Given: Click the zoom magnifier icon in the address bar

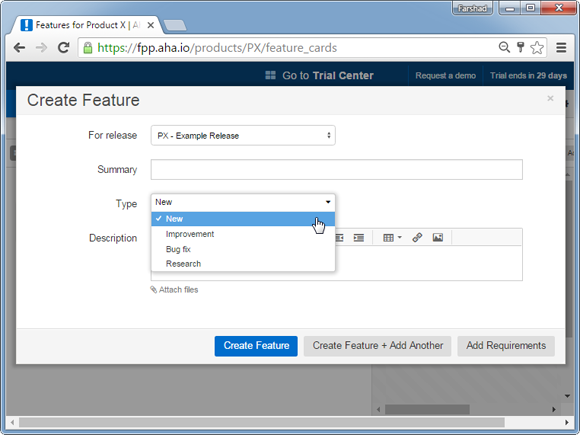Looking at the screenshot, I should [x=504, y=47].
